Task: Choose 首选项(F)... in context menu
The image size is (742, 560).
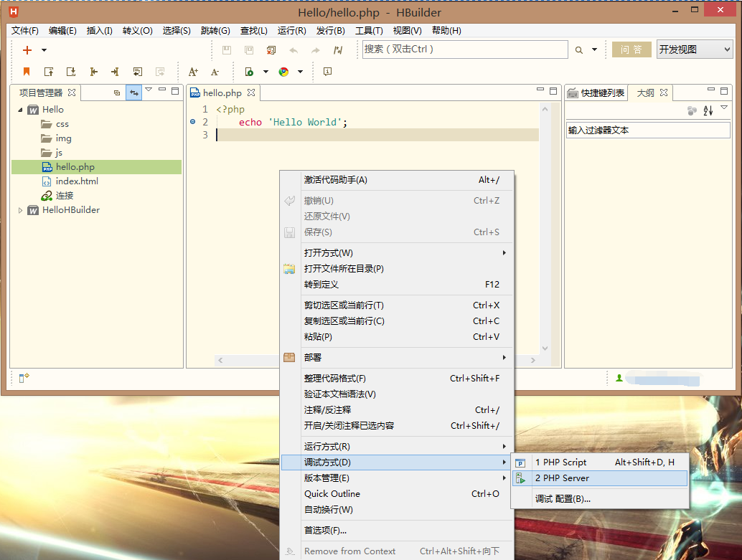Action: pyautogui.click(x=397, y=531)
